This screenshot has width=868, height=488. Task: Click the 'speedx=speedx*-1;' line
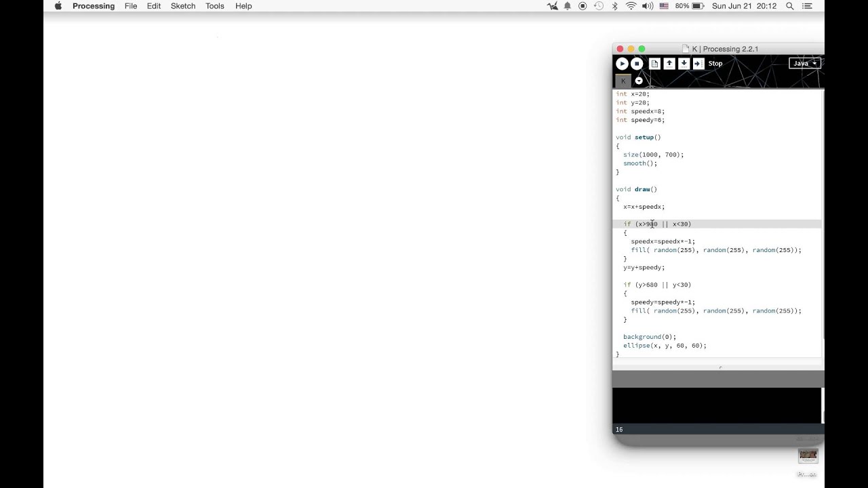(x=663, y=241)
